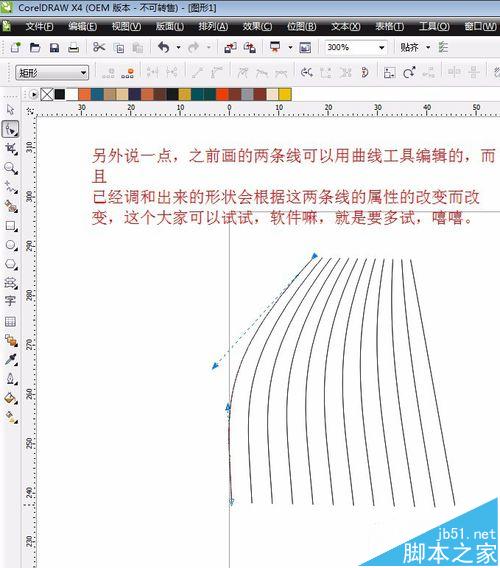Click the Export icon

pyautogui.click(x=250, y=47)
